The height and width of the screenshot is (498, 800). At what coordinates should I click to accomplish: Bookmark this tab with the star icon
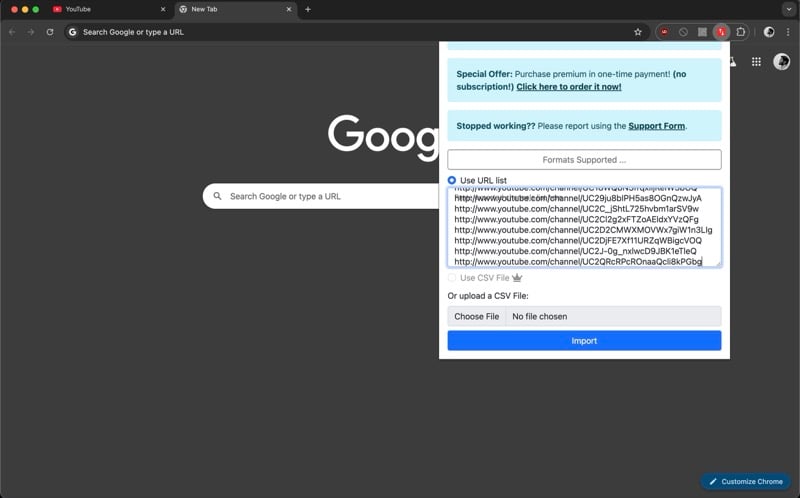coord(637,32)
